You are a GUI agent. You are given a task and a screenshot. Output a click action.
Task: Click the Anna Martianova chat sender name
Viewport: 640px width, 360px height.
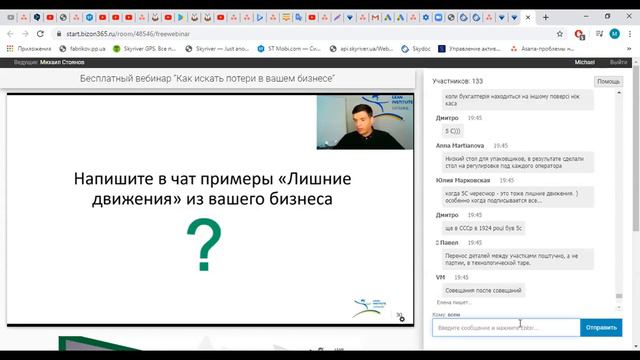click(x=460, y=145)
